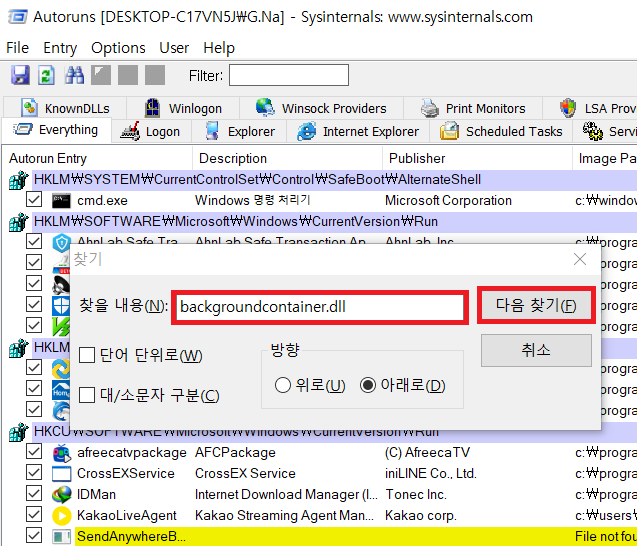Viewport: 637px width, 546px height.
Task: Click the Autoruns title bar app icon
Action: click(x=17, y=17)
